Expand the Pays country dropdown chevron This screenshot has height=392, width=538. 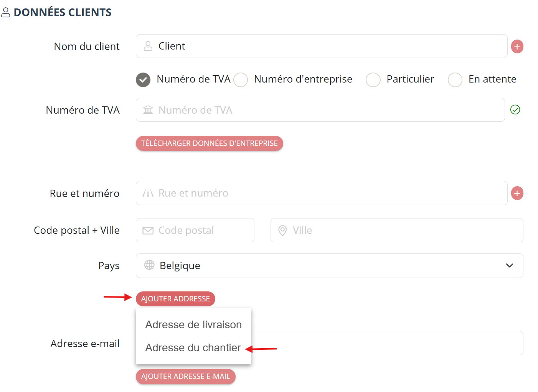(x=510, y=265)
